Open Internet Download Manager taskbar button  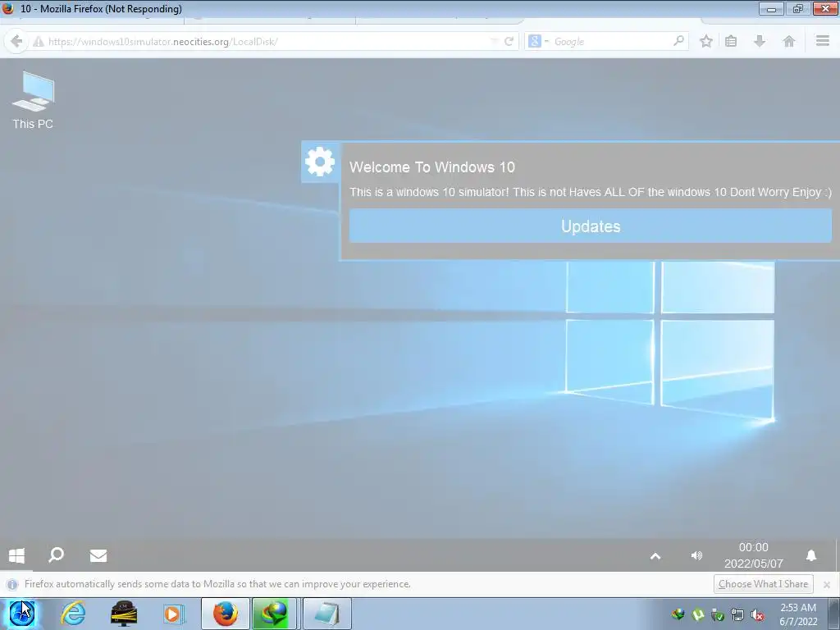[x=274, y=614]
